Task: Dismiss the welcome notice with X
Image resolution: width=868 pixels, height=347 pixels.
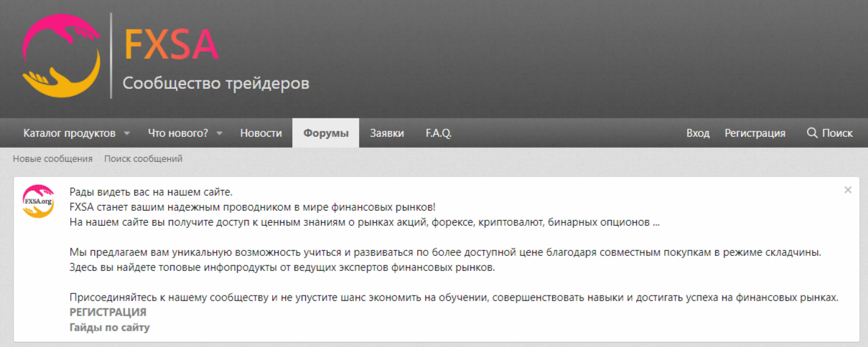Action: tap(848, 190)
